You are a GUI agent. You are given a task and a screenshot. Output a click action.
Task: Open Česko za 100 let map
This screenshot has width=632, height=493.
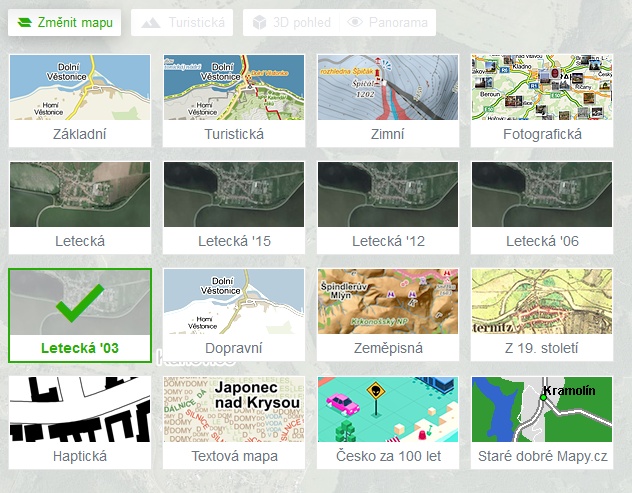387,422
